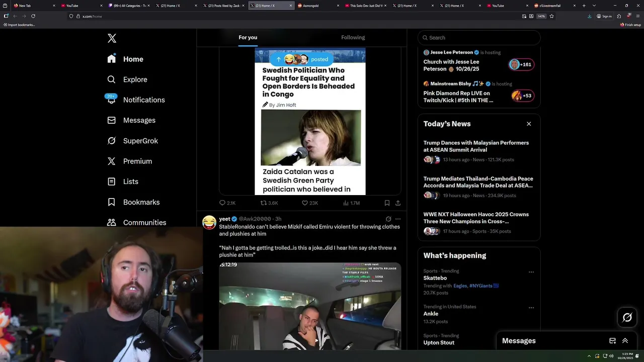Share the Swedish Politician post
Screen dimensions: 644x362
(398, 203)
